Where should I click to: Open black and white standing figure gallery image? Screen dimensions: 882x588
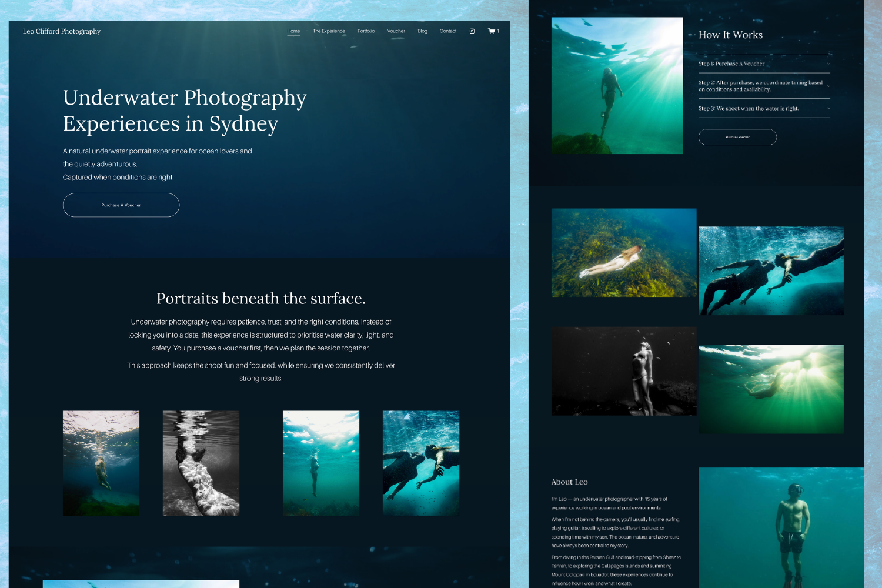pyautogui.click(x=624, y=371)
